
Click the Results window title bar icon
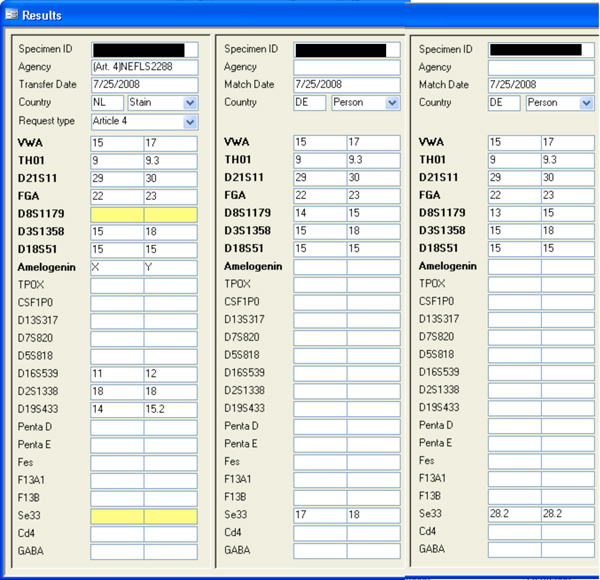pos(12,14)
